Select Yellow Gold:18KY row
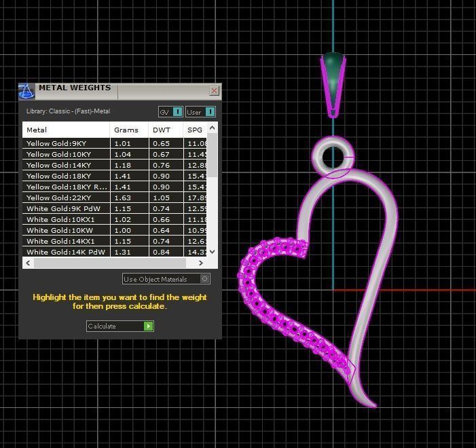The image size is (476, 448). click(115, 176)
